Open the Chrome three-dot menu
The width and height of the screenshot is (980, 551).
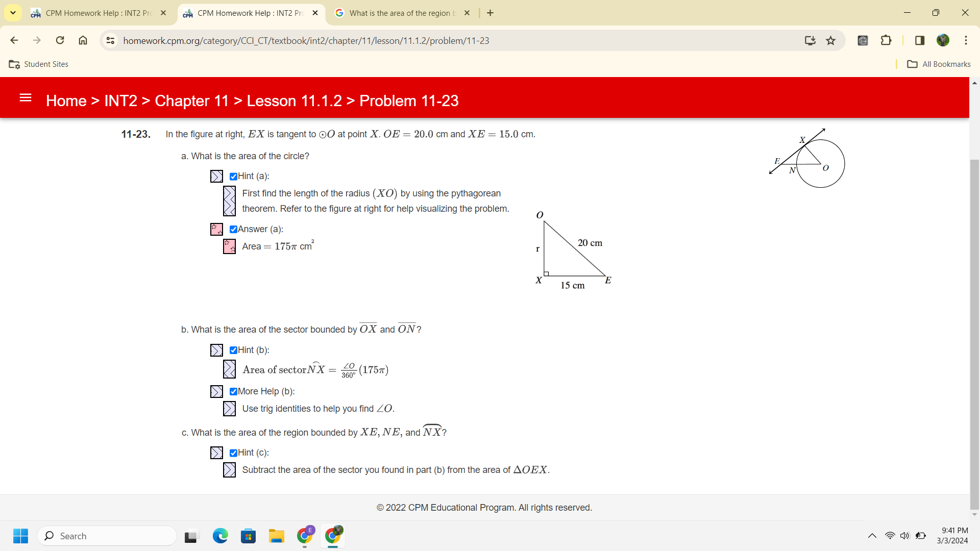(x=966, y=40)
